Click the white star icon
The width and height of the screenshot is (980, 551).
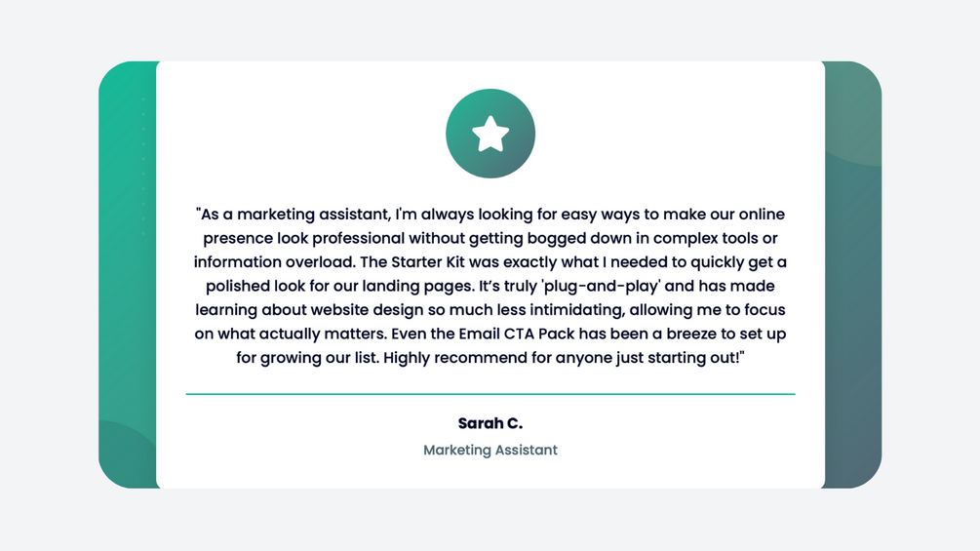(490, 135)
